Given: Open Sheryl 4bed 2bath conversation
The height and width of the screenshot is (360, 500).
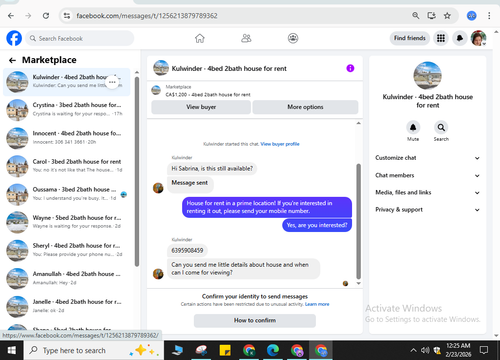Looking at the screenshot, I should [67, 250].
